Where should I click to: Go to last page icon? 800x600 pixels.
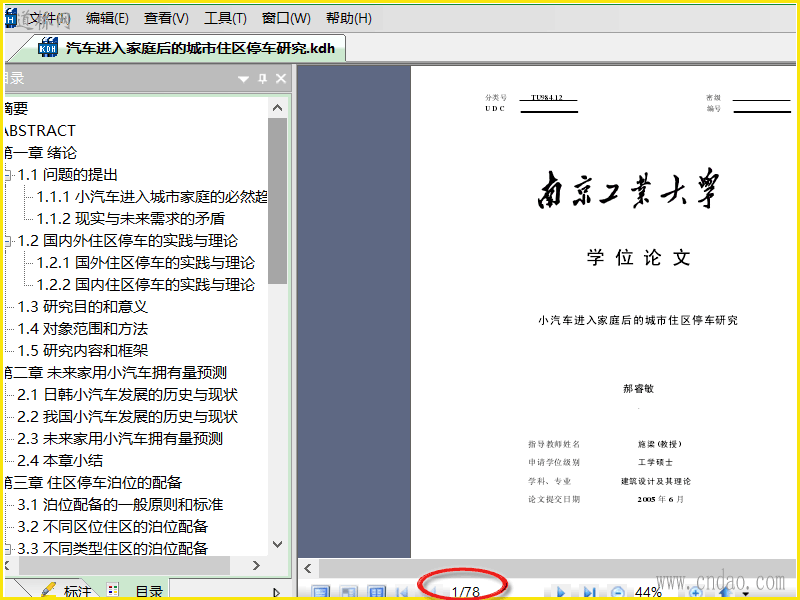click(590, 592)
